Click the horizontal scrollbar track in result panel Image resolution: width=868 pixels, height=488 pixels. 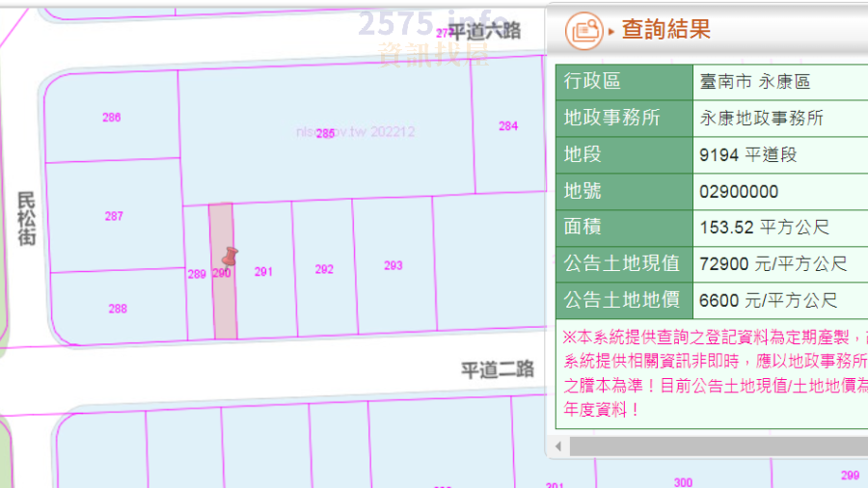[x=719, y=446]
